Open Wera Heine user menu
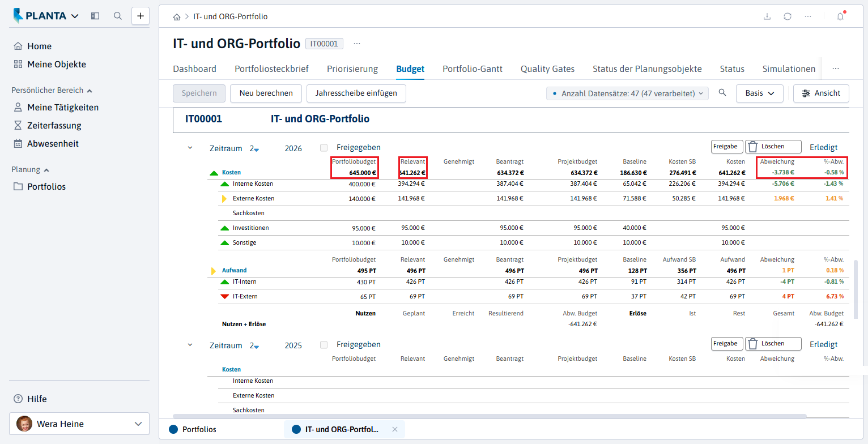Screen dimensions: 868x444 coord(79,424)
